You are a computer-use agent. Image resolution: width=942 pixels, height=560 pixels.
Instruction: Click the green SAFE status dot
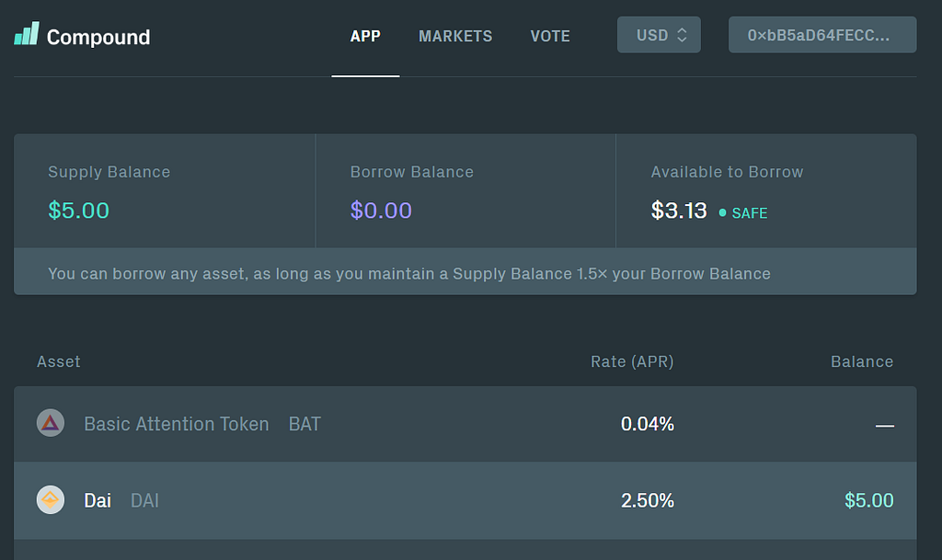722,212
